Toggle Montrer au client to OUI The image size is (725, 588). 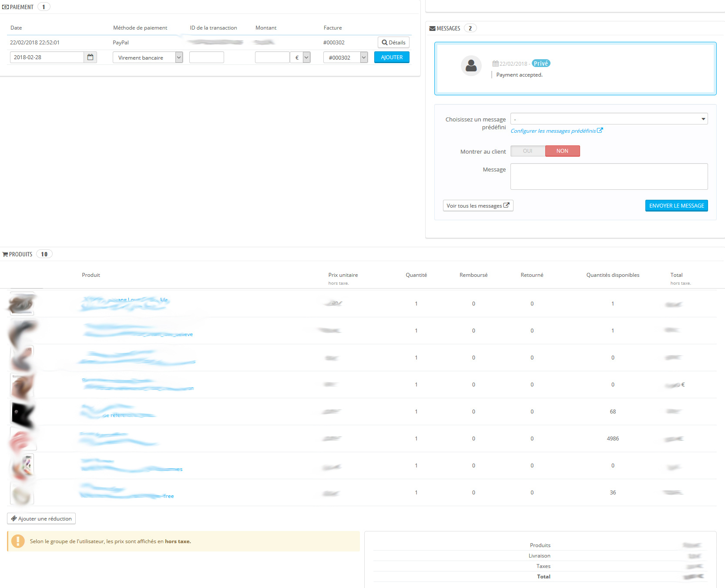click(528, 151)
